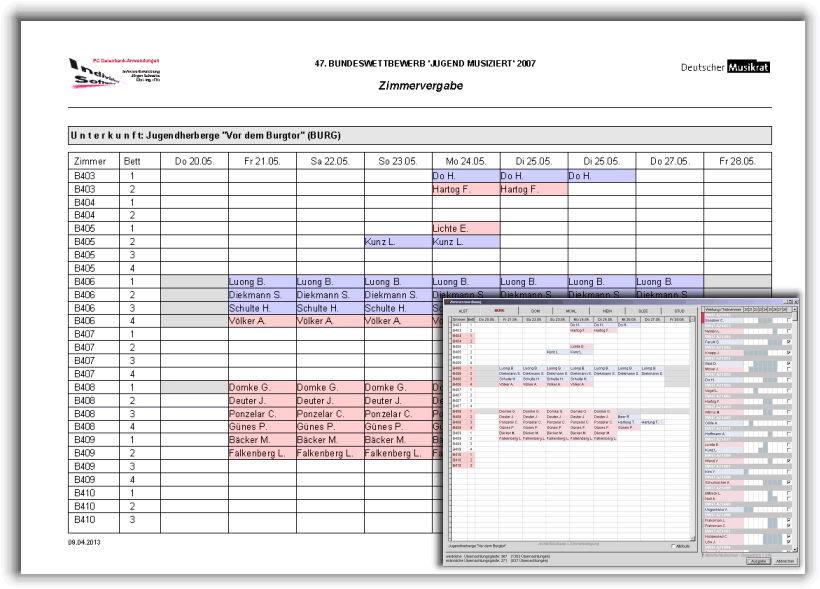The width and height of the screenshot is (820, 589).
Task: Enable the Attribute checkbox
Action: (x=672, y=546)
